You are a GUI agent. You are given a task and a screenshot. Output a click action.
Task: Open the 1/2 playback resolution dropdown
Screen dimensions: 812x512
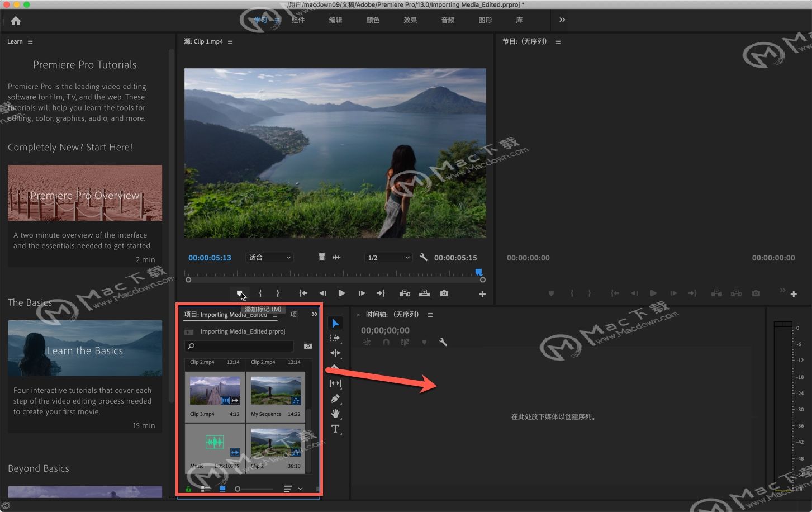point(388,258)
